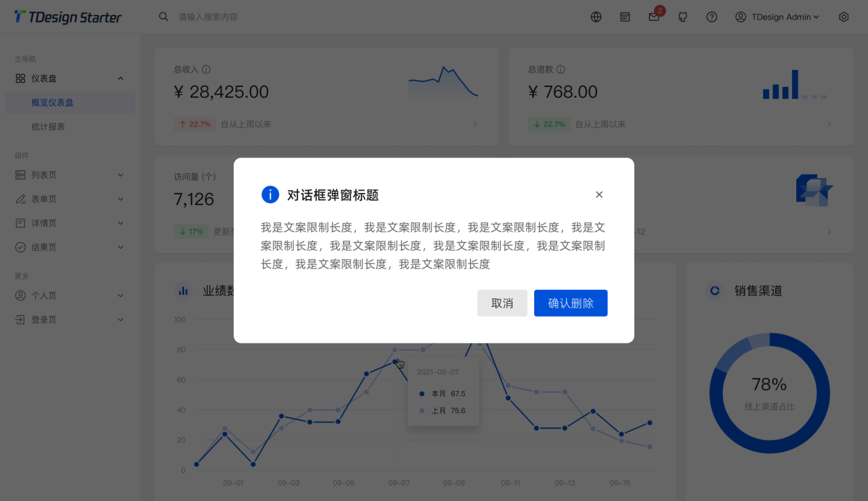Open the language globe icon
868x501 pixels.
pyautogui.click(x=596, y=17)
